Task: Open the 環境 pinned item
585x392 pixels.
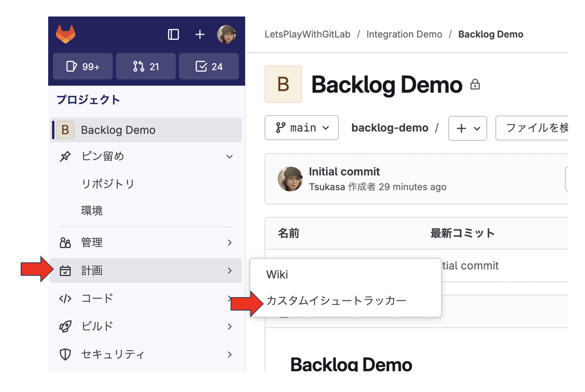Action: coord(92,211)
